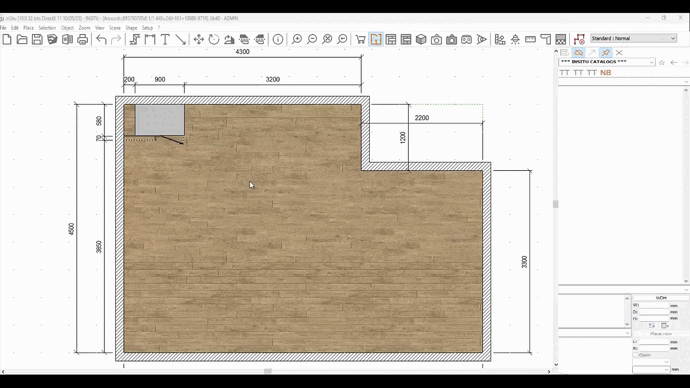690x388 pixels.
Task: Switch to the 3D cube view
Action: click(421, 40)
